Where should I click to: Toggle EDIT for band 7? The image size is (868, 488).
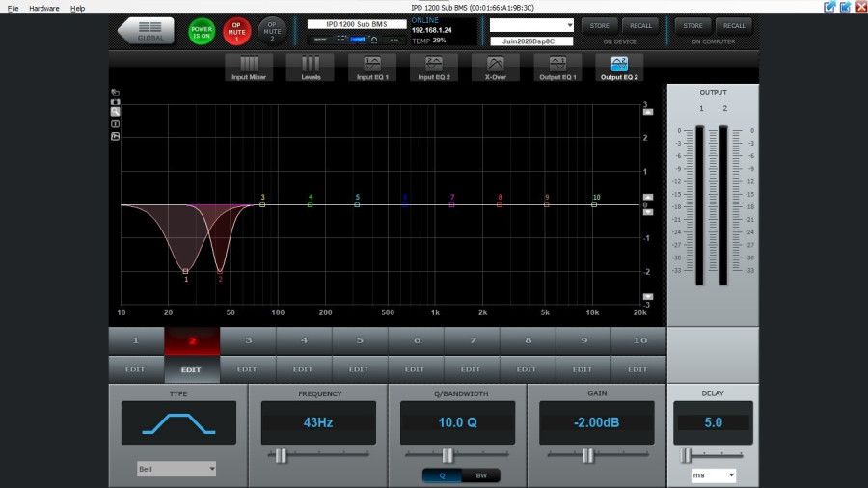pyautogui.click(x=472, y=369)
